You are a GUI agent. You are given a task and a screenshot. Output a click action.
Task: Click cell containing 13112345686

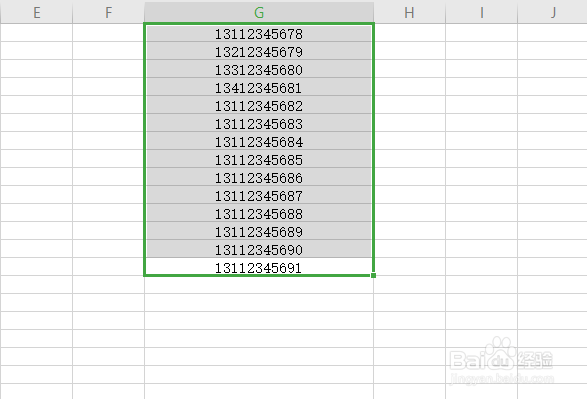tap(259, 177)
